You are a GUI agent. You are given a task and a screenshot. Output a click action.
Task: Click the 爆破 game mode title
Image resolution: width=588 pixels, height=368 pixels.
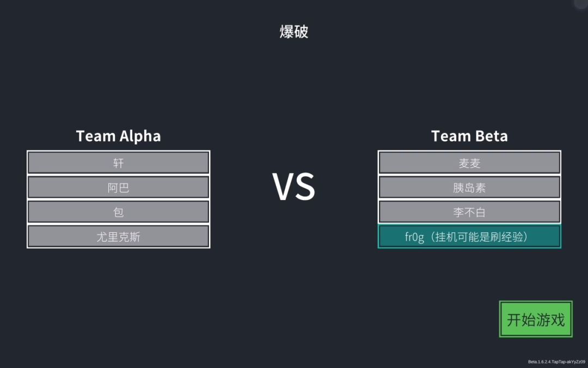tap(294, 32)
